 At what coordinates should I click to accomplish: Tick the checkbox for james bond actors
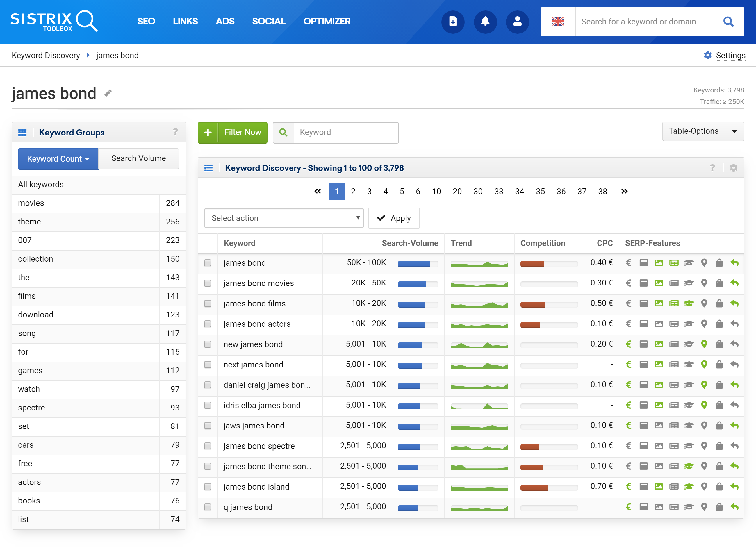208,324
